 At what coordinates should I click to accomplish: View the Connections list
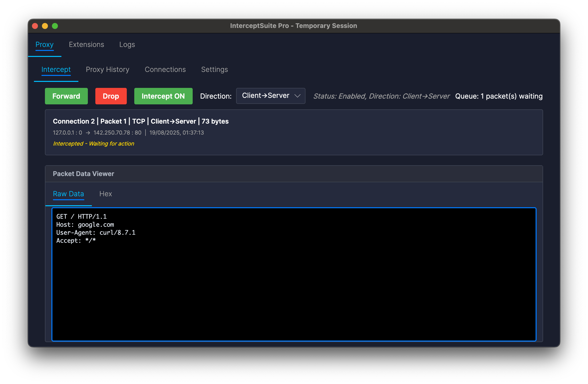[165, 69]
